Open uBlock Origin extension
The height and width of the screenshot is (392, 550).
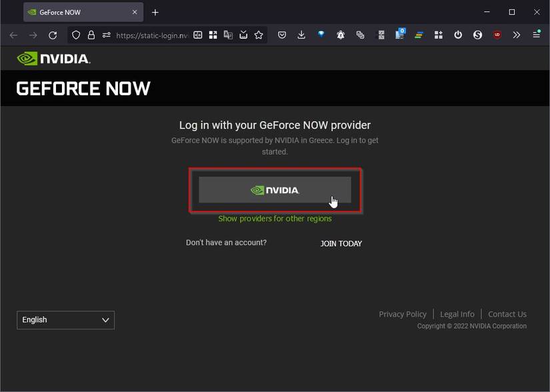(x=497, y=35)
